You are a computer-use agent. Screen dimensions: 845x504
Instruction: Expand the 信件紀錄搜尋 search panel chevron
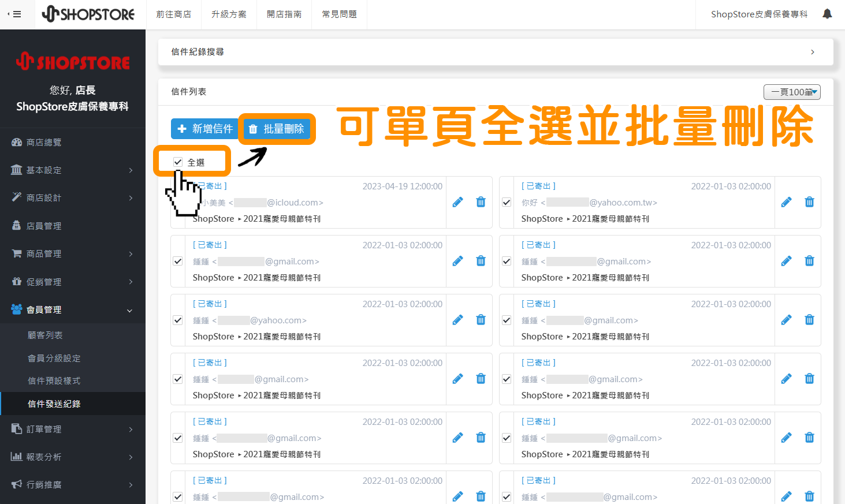coord(813,52)
